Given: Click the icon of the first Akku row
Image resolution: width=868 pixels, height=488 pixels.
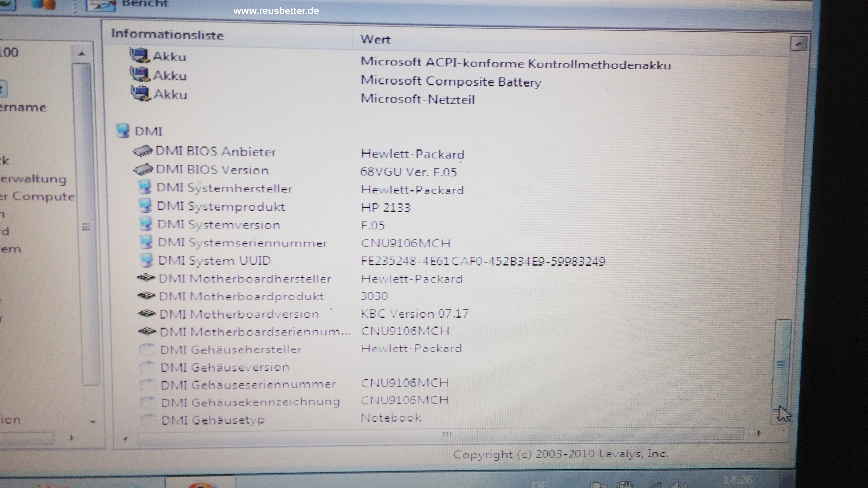Looking at the screenshot, I should pos(140,55).
